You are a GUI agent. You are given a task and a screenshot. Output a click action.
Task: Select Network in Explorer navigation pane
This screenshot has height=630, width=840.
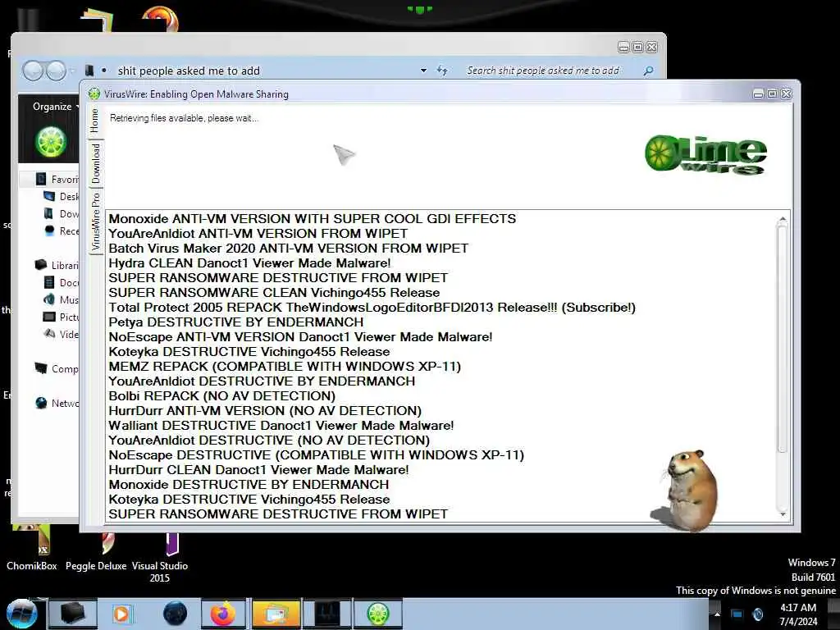pos(57,403)
